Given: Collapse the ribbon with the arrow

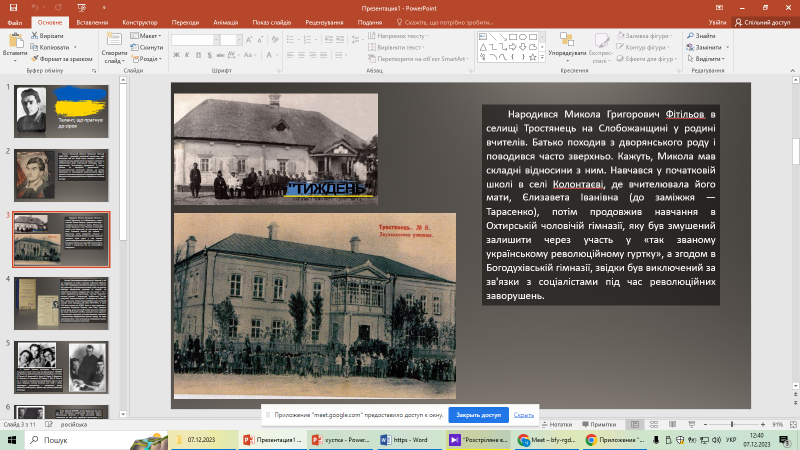Looking at the screenshot, I should 792,70.
